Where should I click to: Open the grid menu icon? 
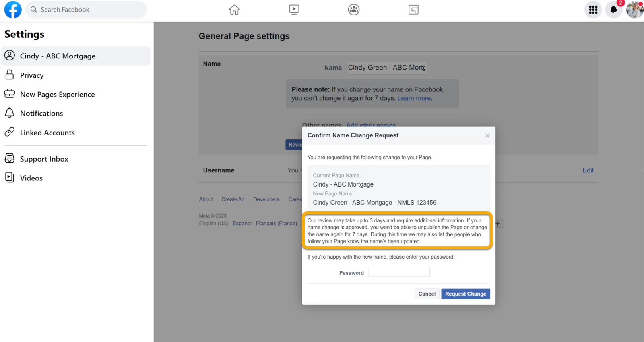pos(593,10)
